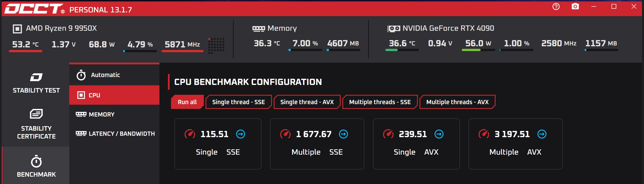Click the CPU chip icon in submenu
This screenshot has width=644, height=184.
pyautogui.click(x=81, y=95)
